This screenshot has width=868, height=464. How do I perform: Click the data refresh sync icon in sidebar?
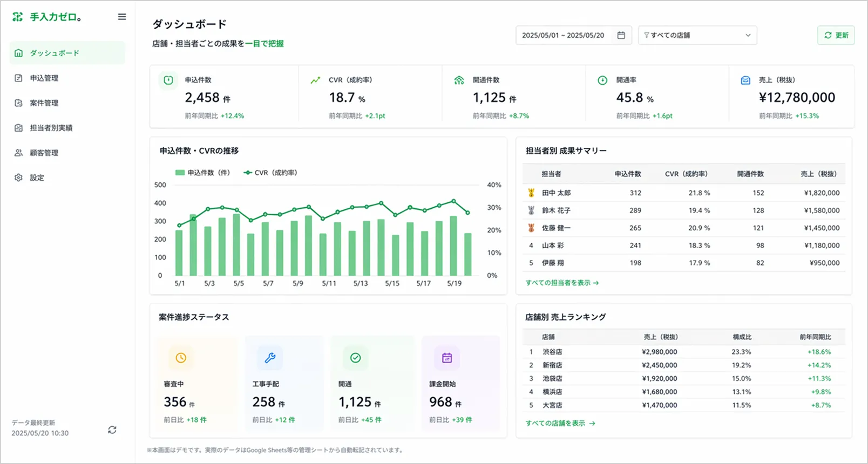(x=112, y=430)
